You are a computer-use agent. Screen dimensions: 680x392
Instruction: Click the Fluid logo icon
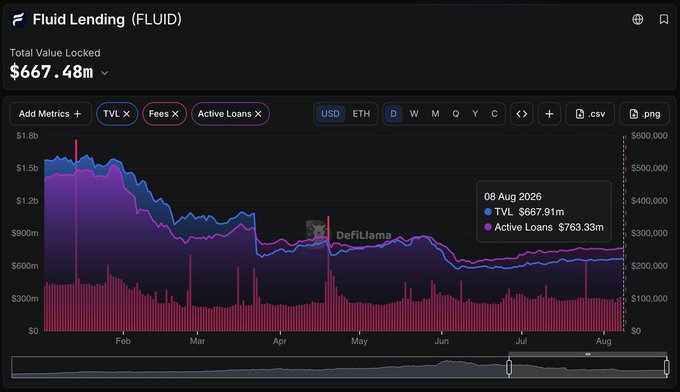(18, 19)
